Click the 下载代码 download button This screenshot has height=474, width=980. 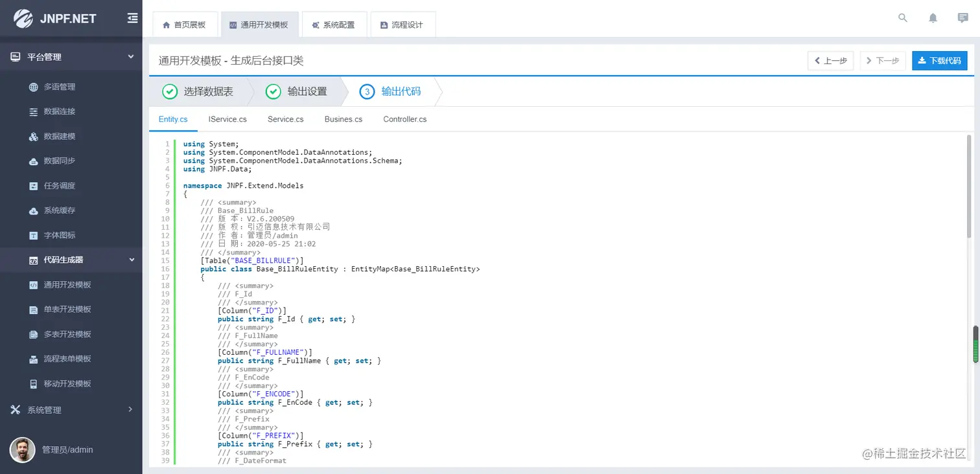[939, 61]
